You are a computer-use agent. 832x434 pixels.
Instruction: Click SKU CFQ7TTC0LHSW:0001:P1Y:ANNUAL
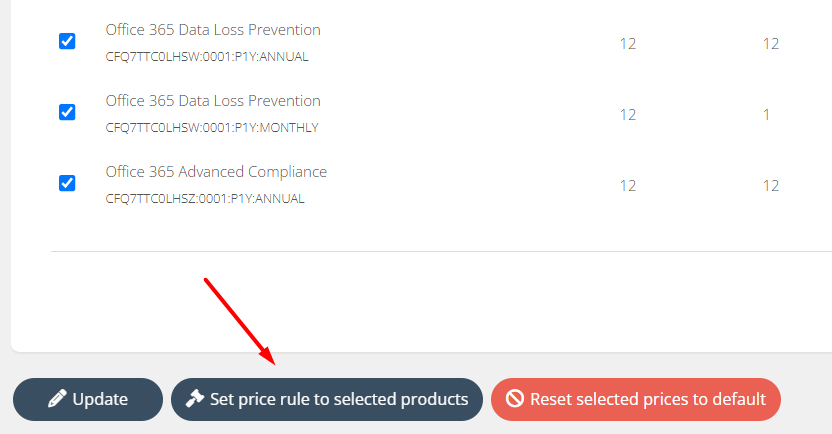[x=207, y=57]
